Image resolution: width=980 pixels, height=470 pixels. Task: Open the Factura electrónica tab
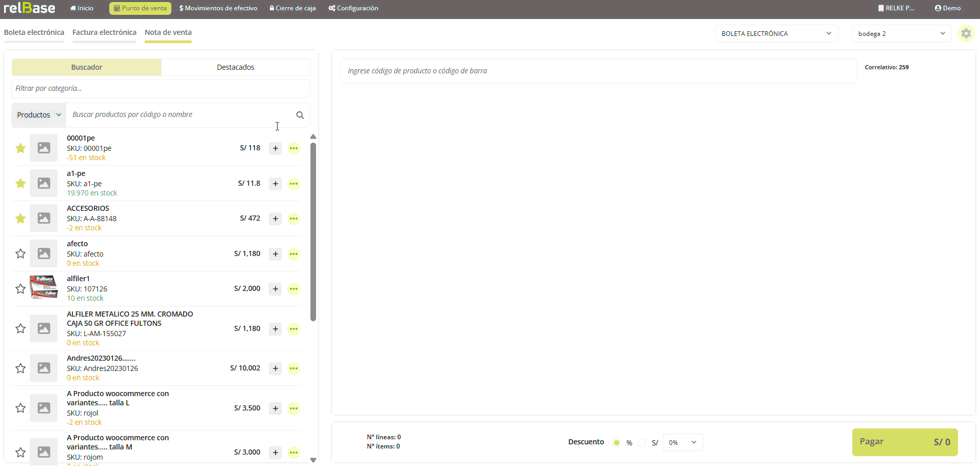(104, 32)
